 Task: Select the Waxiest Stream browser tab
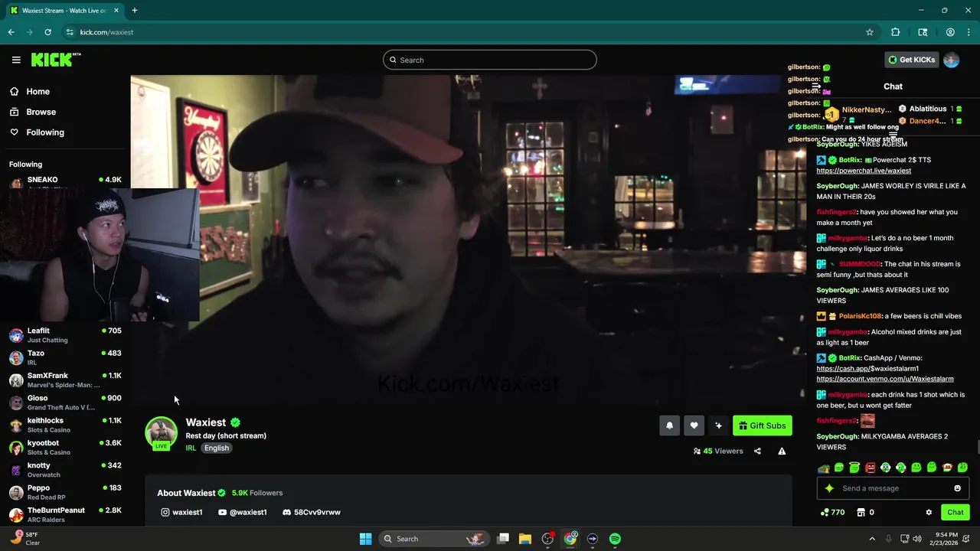tap(64, 11)
